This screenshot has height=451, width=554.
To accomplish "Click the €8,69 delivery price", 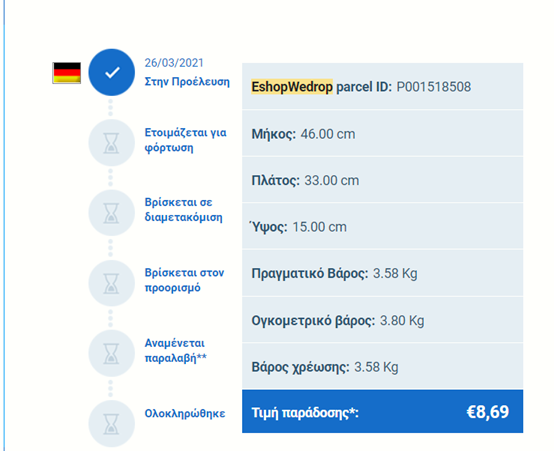I will tap(488, 412).
